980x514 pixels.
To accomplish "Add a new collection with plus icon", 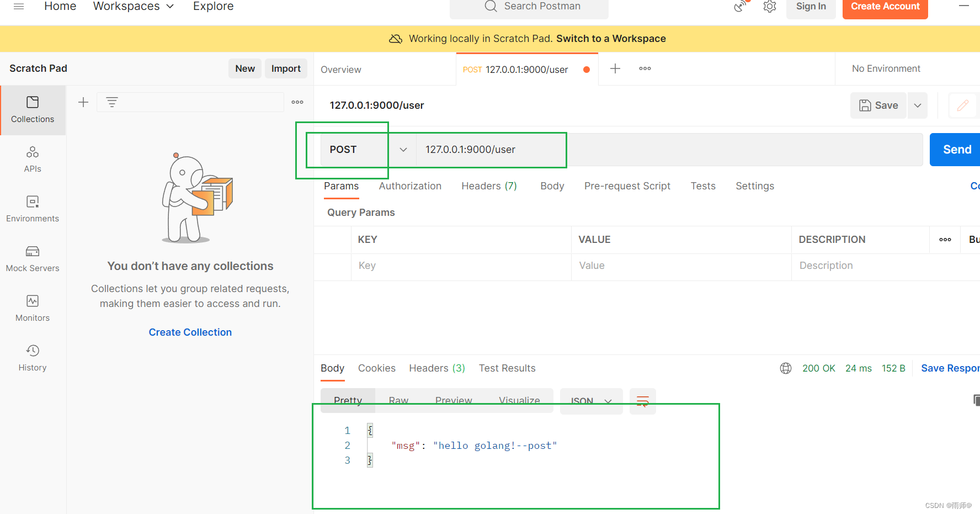I will click(x=83, y=102).
